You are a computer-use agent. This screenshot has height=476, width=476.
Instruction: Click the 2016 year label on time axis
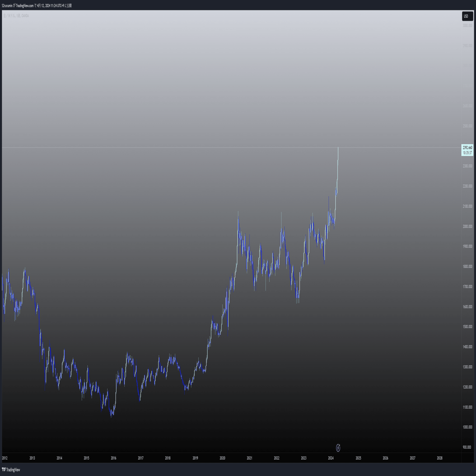pyautogui.click(x=113, y=458)
